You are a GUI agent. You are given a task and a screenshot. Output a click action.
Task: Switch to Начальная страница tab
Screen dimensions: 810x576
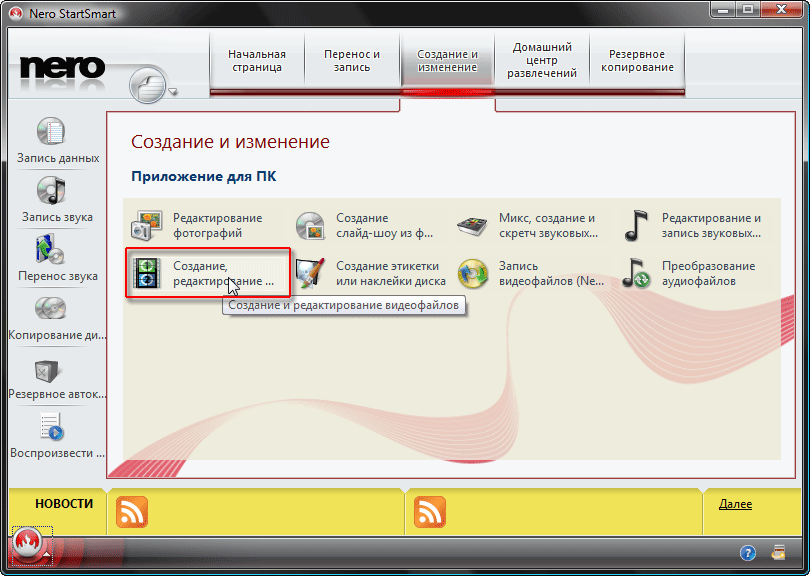click(x=257, y=61)
